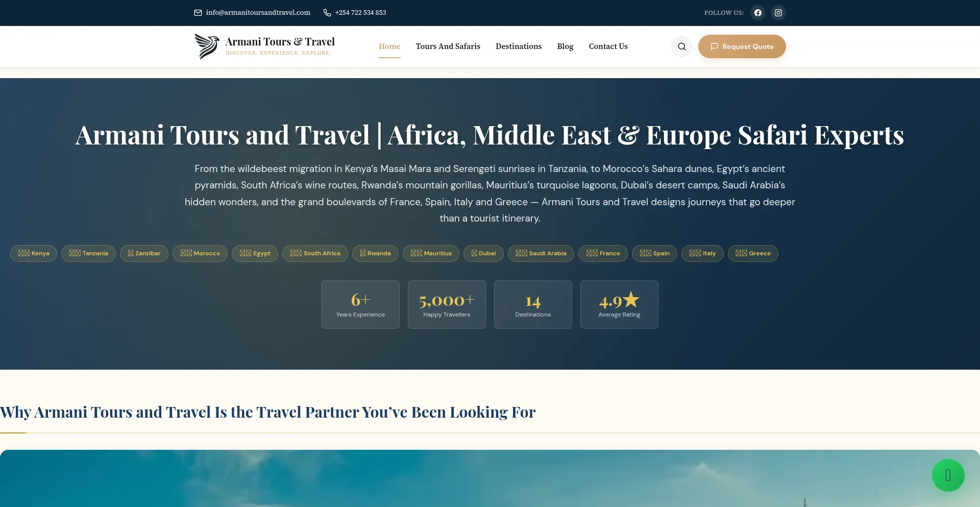Click the gold star in rating card
The image size is (980, 507).
click(x=631, y=299)
